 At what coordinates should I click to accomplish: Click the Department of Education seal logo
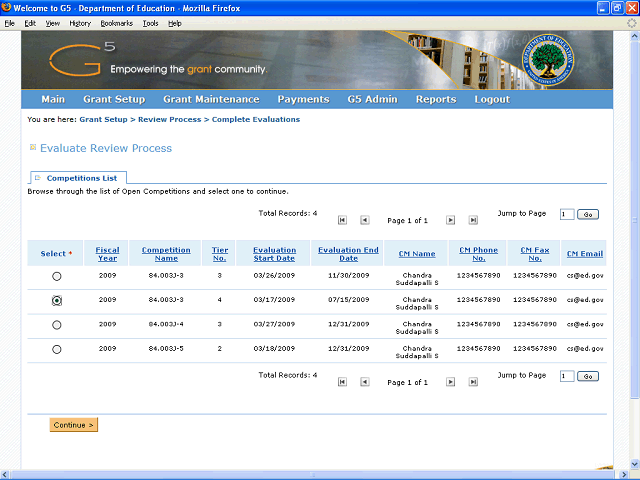pos(551,60)
